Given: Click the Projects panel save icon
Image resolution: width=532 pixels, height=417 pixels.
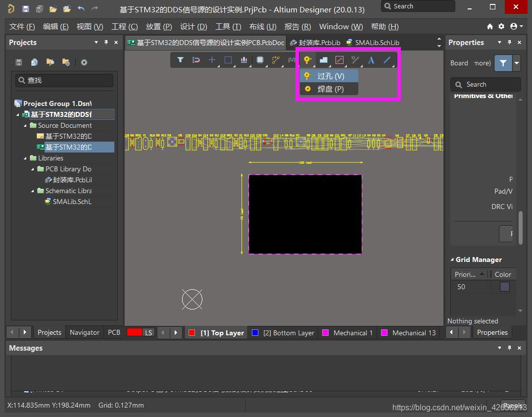Looking at the screenshot, I should click(x=19, y=62).
